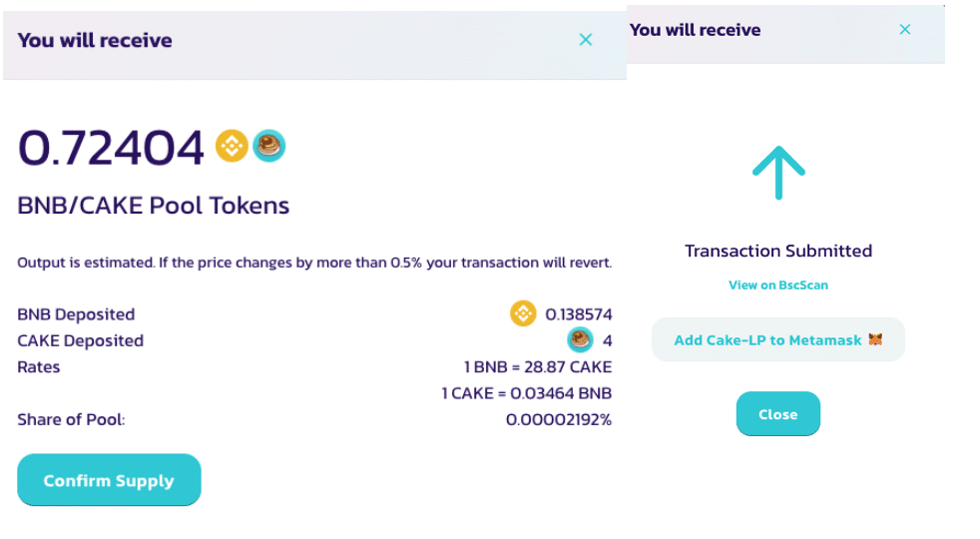Click the large BNB coin icon beside 0.72404
The width and height of the screenshot is (980, 539).
[233, 147]
